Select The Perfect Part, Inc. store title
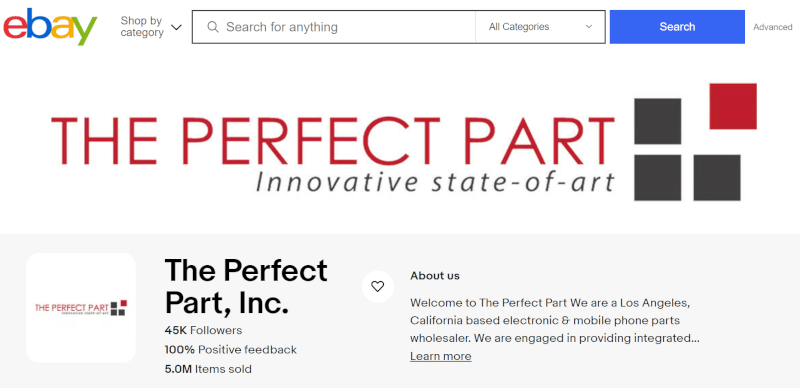Image resolution: width=800 pixels, height=388 pixels. pos(246,286)
